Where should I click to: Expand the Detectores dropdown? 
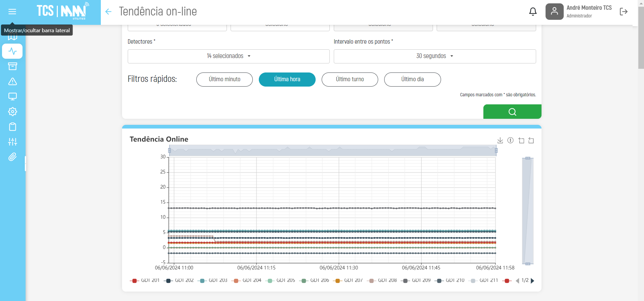click(229, 56)
